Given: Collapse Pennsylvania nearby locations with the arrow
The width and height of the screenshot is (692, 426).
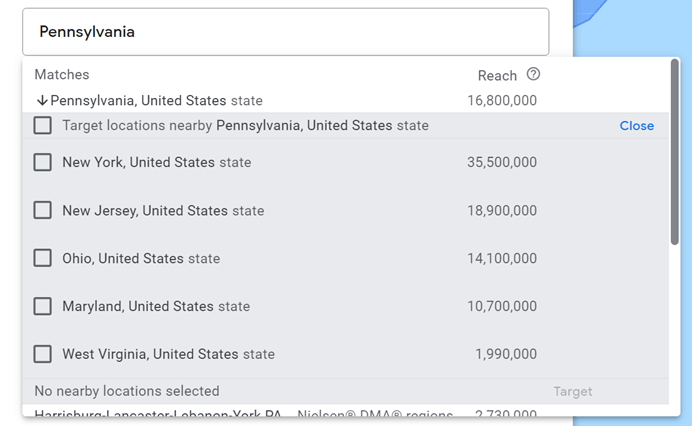Looking at the screenshot, I should coord(42,100).
